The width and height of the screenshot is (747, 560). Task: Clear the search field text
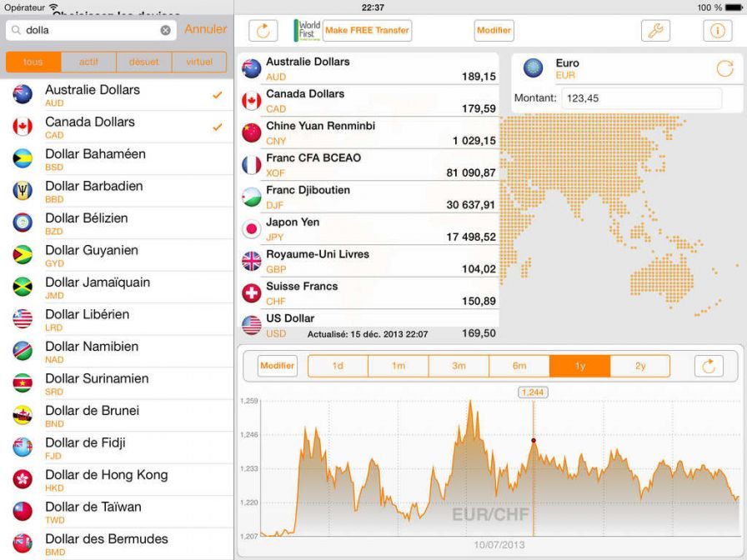coord(165,30)
